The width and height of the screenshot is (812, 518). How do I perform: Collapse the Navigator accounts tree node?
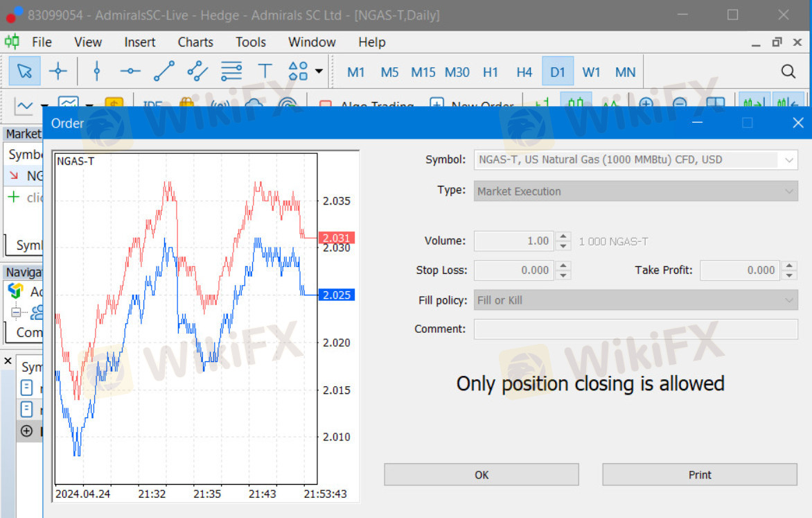pos(16,312)
